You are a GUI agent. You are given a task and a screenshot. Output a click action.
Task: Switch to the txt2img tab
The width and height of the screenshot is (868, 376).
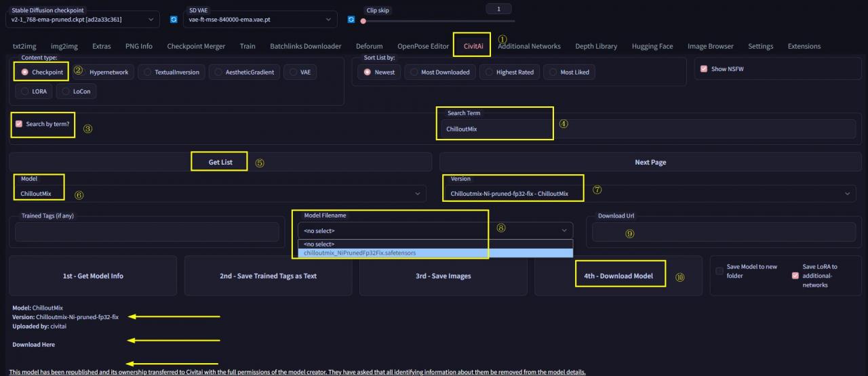24,46
